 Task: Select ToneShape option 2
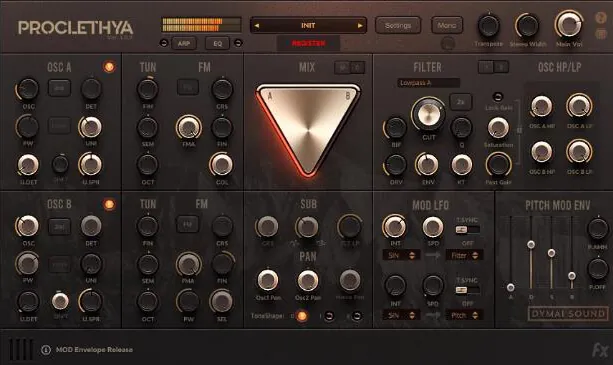(x=357, y=316)
